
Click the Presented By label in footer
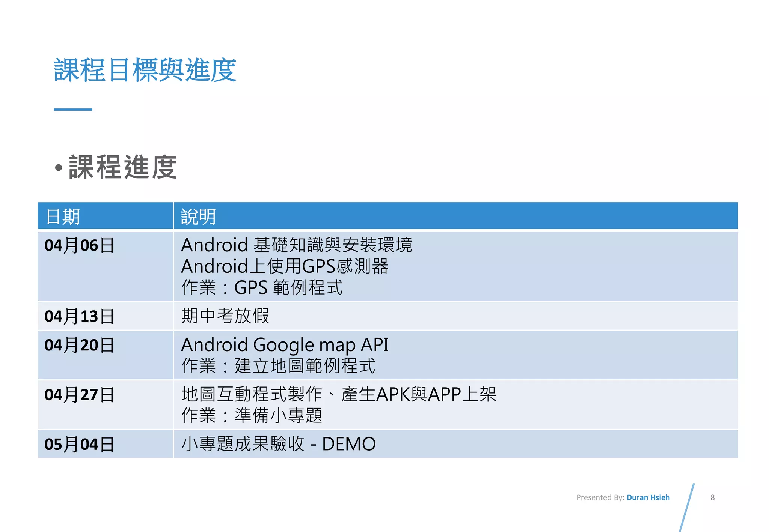[x=600, y=497]
